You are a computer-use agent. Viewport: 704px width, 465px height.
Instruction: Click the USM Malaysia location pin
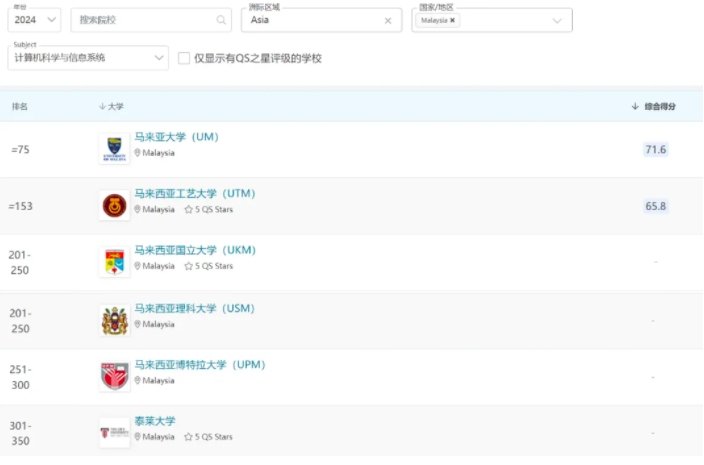(137, 324)
